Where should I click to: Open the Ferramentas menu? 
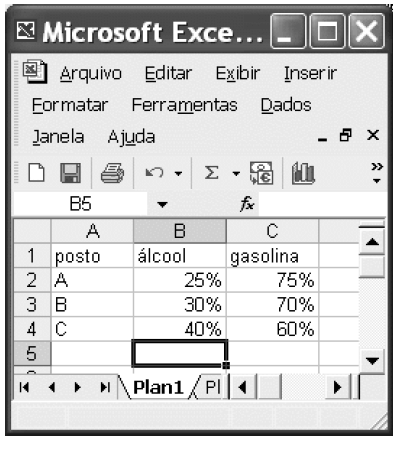tap(185, 105)
